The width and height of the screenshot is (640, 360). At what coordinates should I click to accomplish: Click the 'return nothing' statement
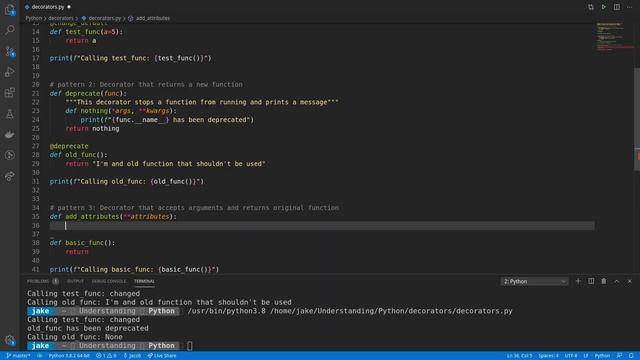pos(92,129)
